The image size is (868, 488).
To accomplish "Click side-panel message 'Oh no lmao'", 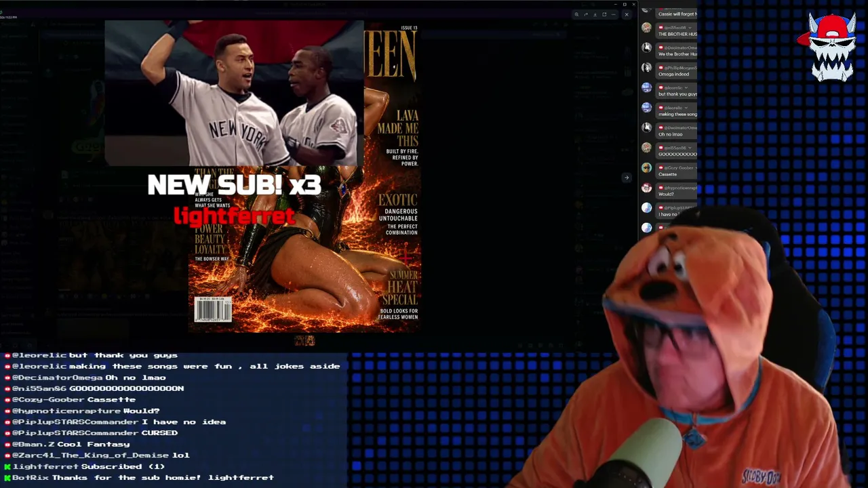I will [670, 134].
